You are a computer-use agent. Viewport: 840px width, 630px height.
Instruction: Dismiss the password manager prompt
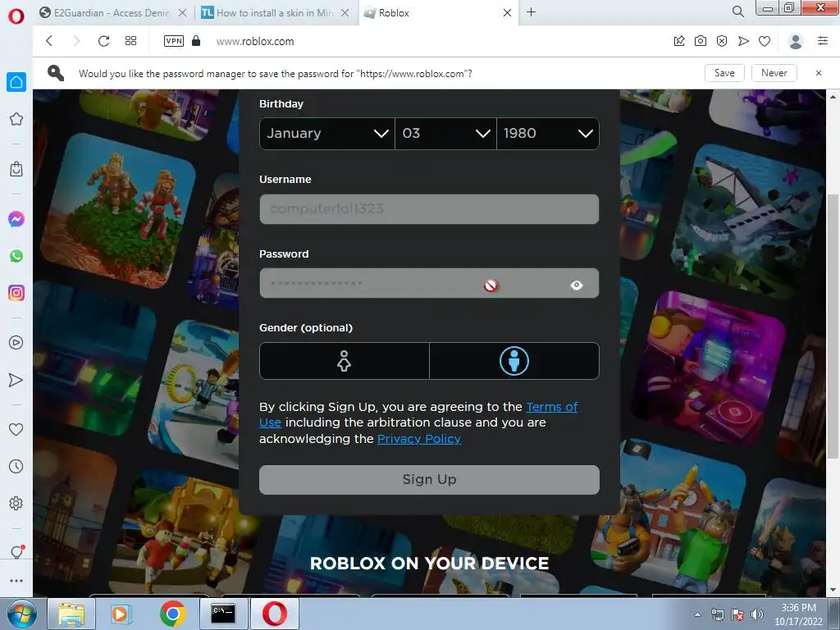[819, 73]
